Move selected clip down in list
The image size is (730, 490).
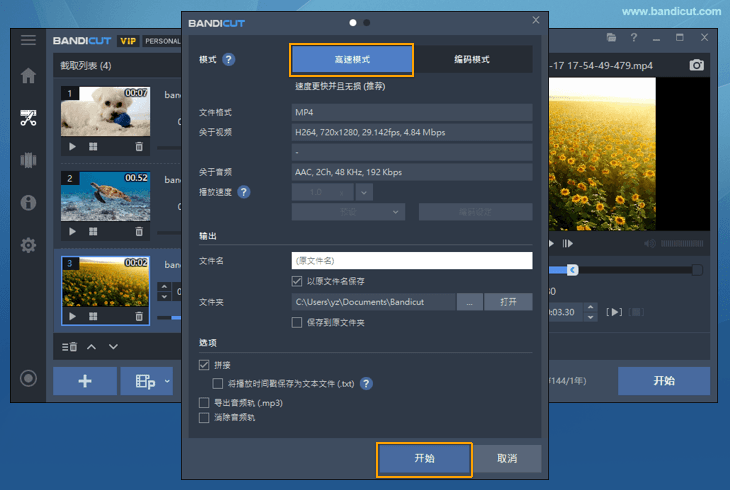tap(113, 347)
